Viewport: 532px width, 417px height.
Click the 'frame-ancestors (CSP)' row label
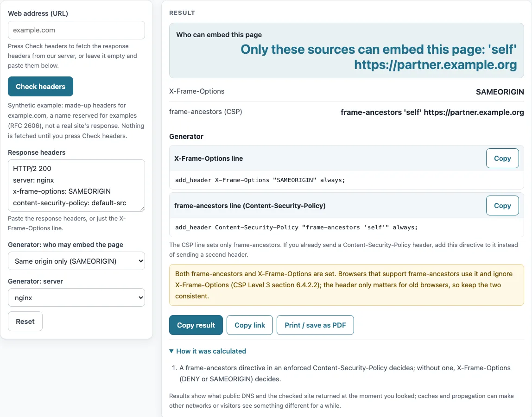tap(206, 112)
